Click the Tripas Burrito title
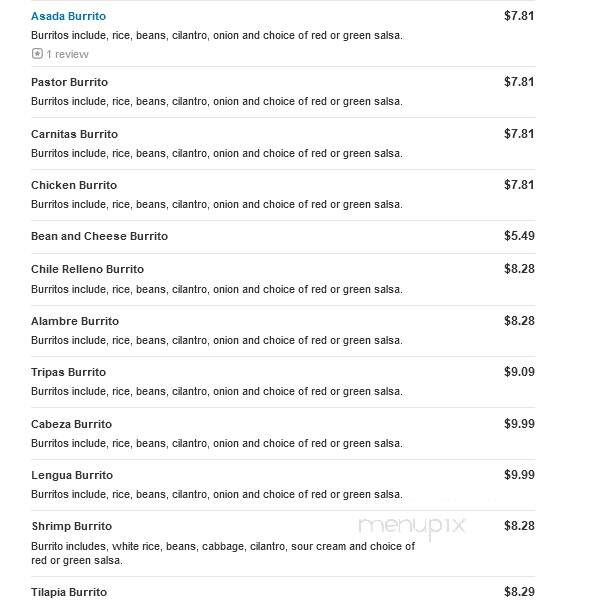This screenshot has width=591, height=608. click(68, 372)
